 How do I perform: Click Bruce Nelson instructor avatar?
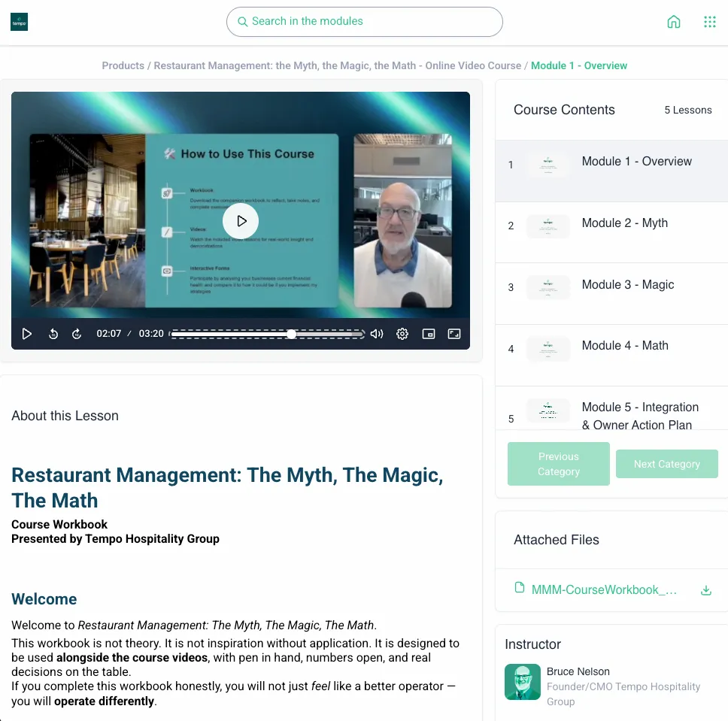523,682
